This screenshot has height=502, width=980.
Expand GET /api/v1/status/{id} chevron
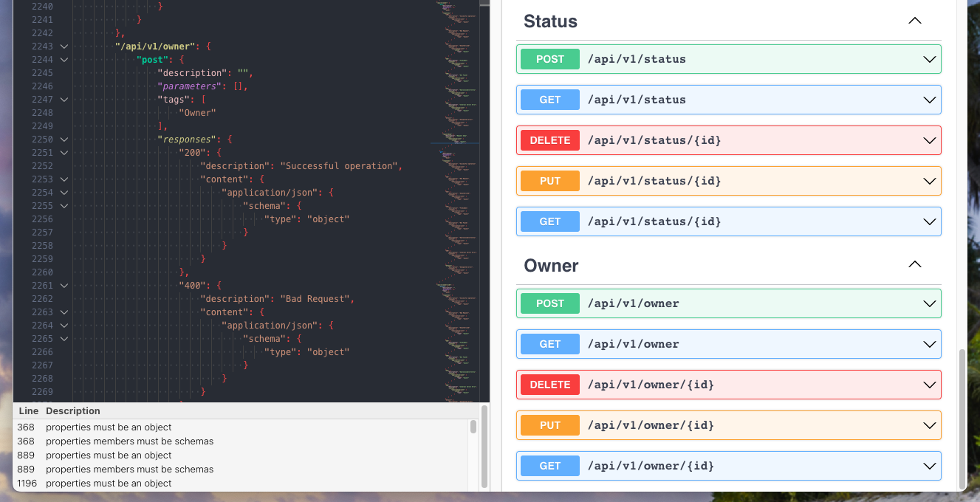930,221
